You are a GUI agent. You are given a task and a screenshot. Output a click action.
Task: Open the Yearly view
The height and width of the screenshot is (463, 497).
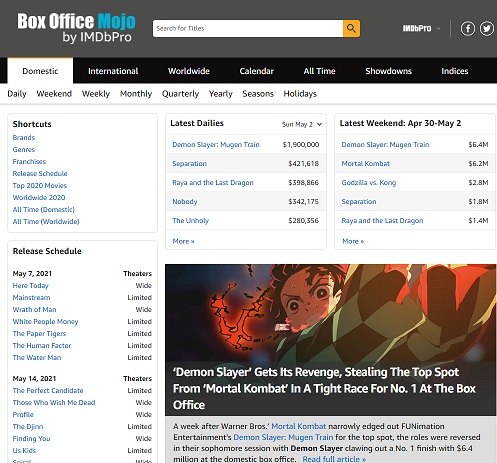click(220, 94)
